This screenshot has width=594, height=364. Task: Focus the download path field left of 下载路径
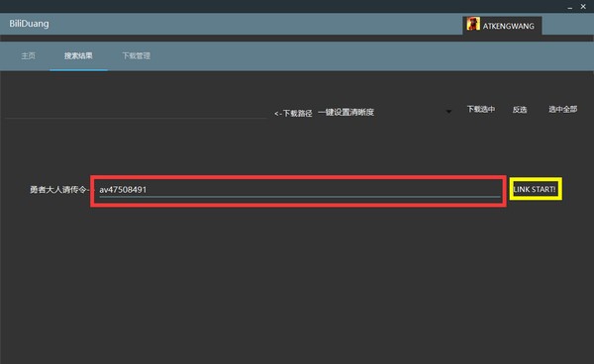[136, 112]
